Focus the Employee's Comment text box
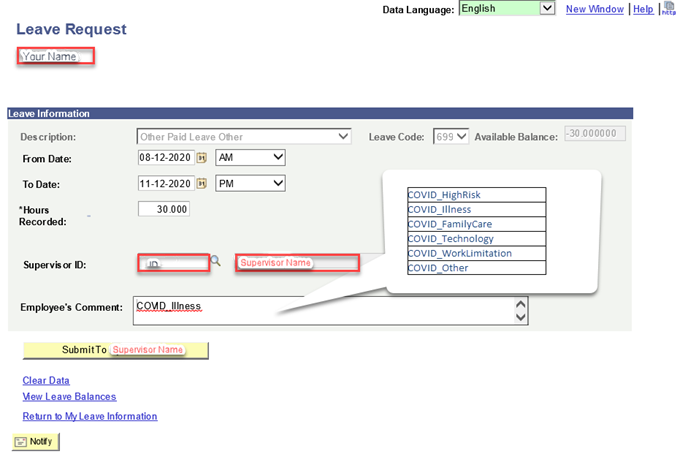Screen dimensions: 680x454 coord(320,309)
